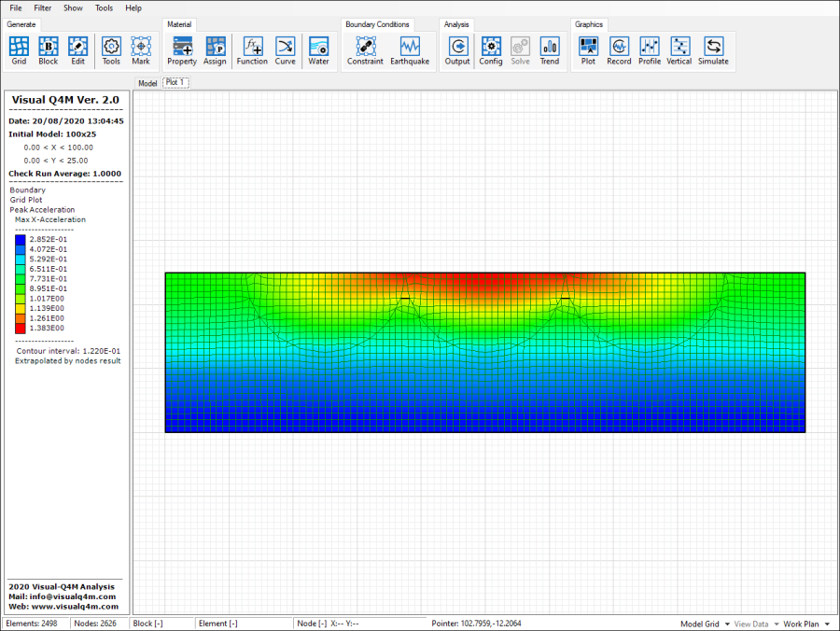This screenshot has height=631, width=840.
Task: Select the Profile graphics tool
Action: click(650, 51)
